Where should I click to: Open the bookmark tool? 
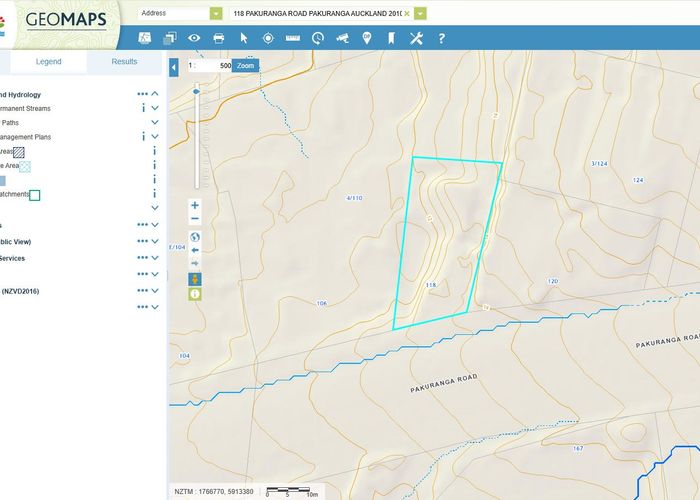[x=392, y=38]
